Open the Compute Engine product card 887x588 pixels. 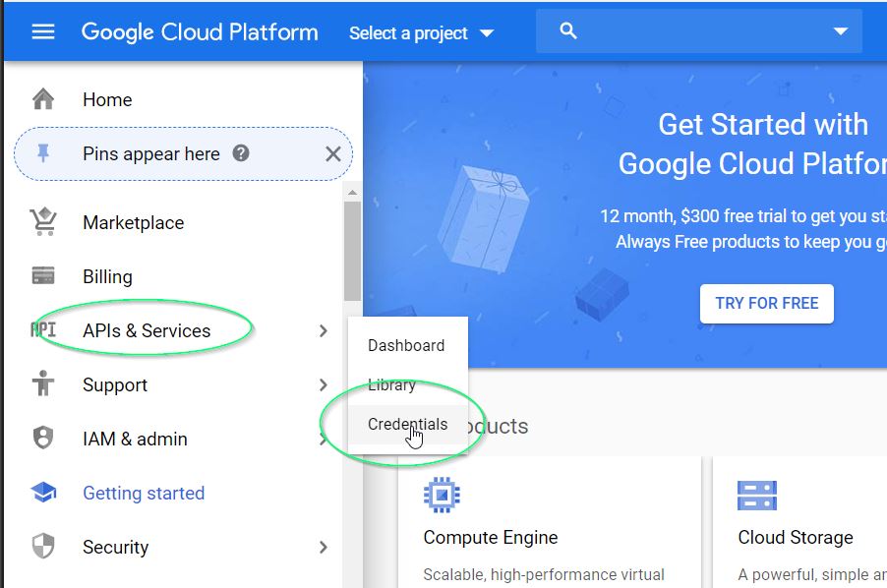pos(550,523)
